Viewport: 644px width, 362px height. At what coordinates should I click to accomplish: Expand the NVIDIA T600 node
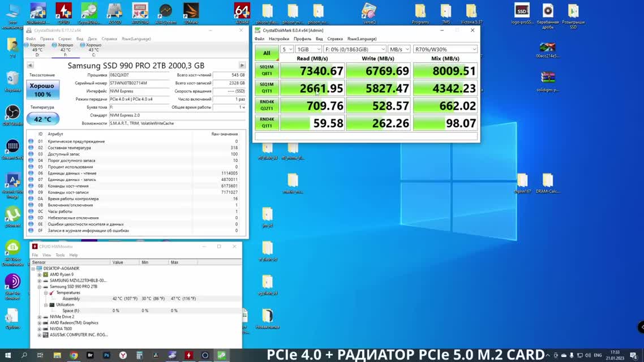(x=40, y=329)
